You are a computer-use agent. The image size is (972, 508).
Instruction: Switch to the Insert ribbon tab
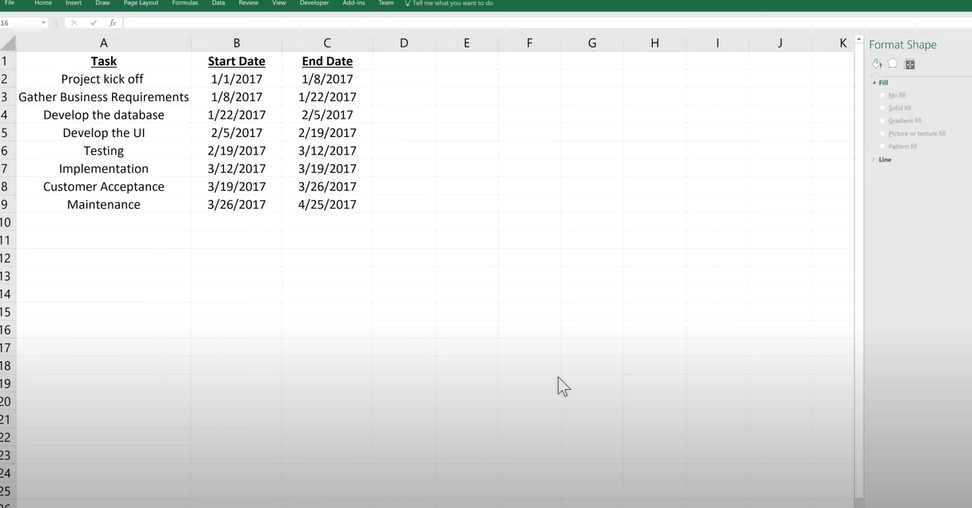73,3
